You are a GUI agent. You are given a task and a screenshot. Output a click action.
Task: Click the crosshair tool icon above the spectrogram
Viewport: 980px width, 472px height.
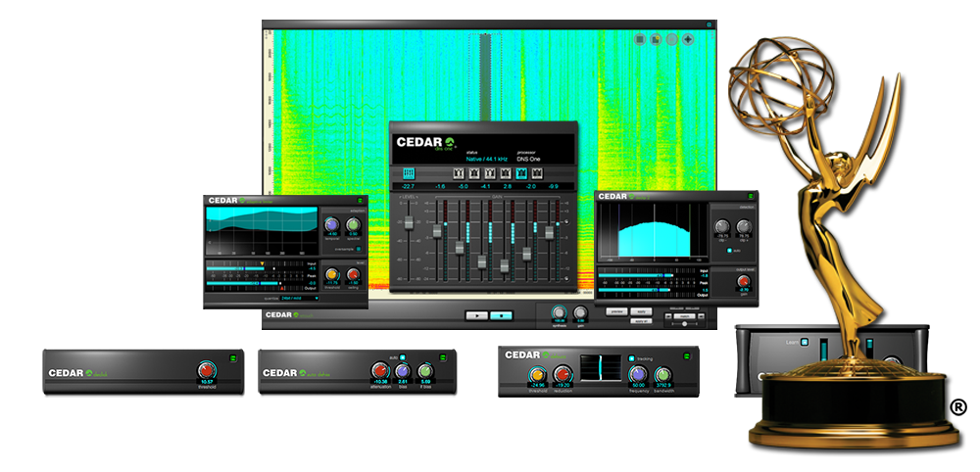[x=688, y=39]
